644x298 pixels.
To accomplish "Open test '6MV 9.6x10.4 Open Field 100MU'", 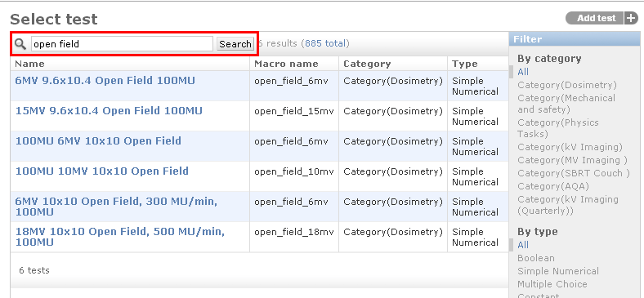I will point(105,81).
